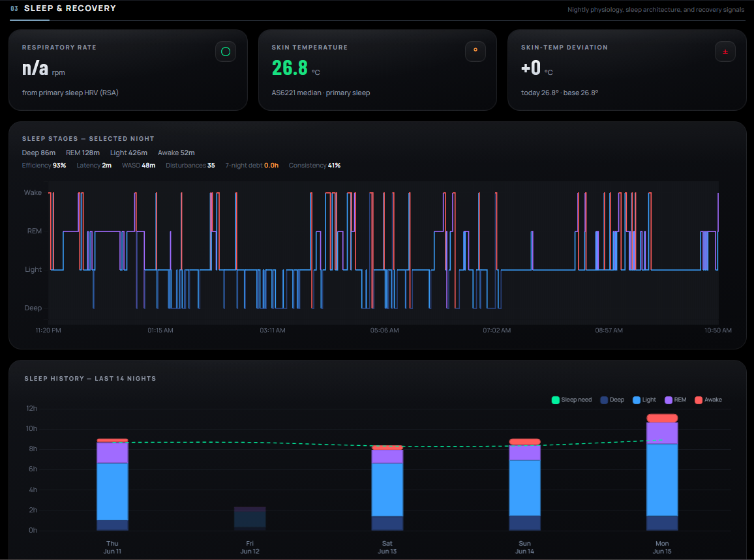
Task: Select the Mon Jun 15 sleep bar
Action: (x=662, y=473)
